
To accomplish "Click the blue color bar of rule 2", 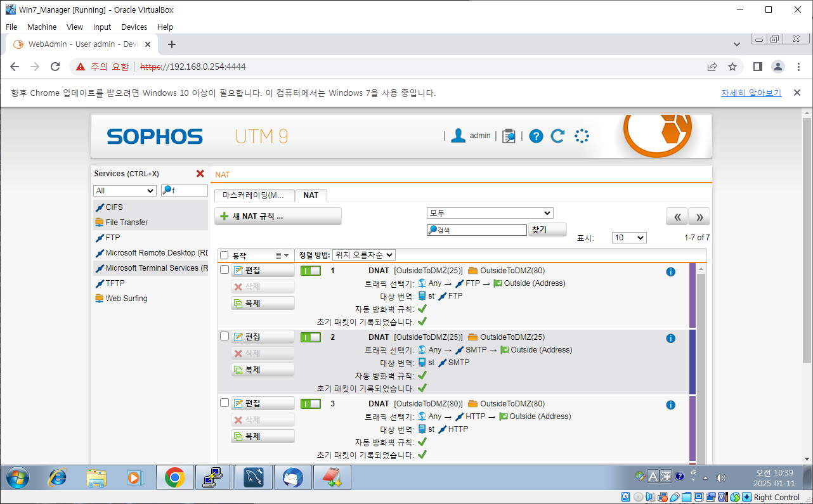I will pos(693,361).
